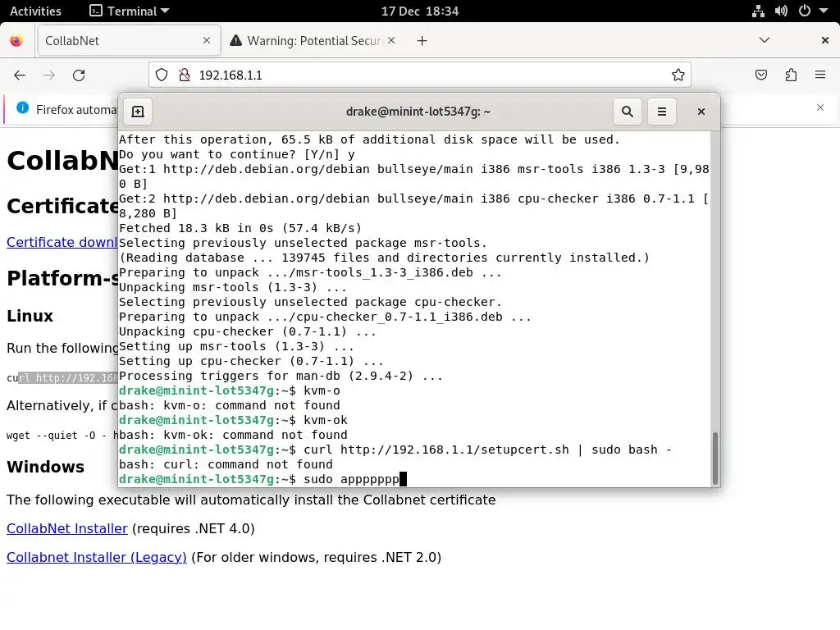Click 'Processing triggers for man-db' line
Screen dimensions: 840x630
click(x=281, y=376)
